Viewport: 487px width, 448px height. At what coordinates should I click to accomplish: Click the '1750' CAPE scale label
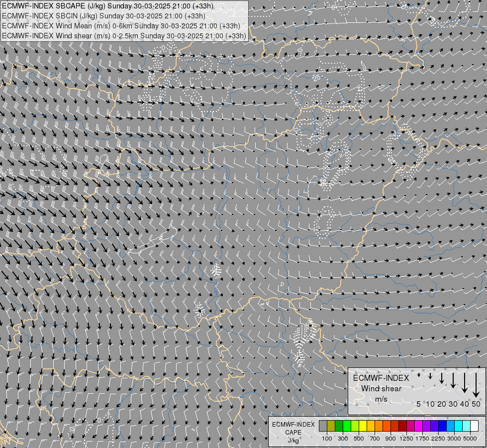pyautogui.click(x=422, y=439)
